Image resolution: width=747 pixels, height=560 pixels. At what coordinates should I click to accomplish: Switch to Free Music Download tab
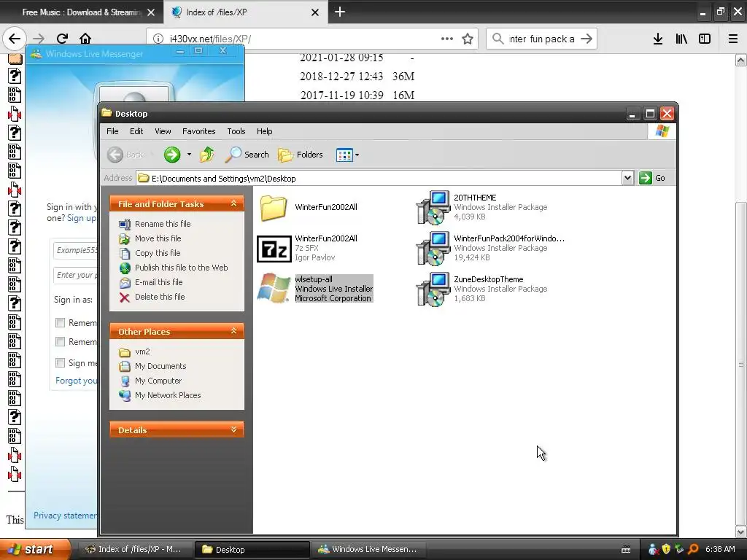point(82,12)
